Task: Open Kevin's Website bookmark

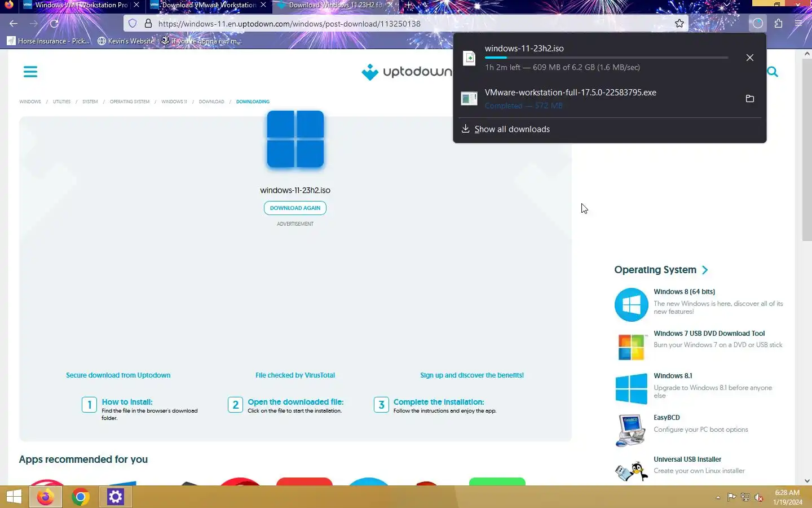Action: click(x=126, y=41)
